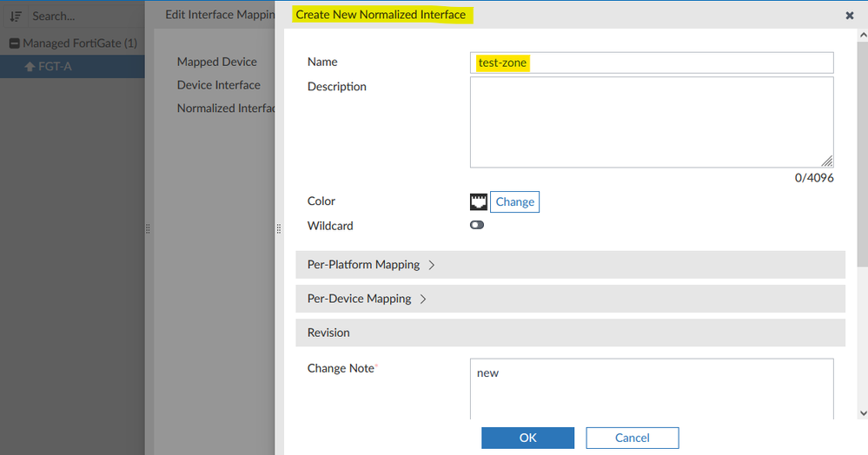This screenshot has width=868, height=455.
Task: Close the Create New Normalized Interface dialog
Action: click(x=850, y=16)
